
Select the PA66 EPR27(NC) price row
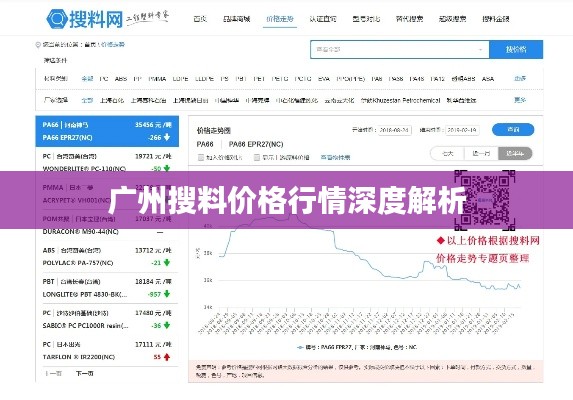(x=107, y=131)
